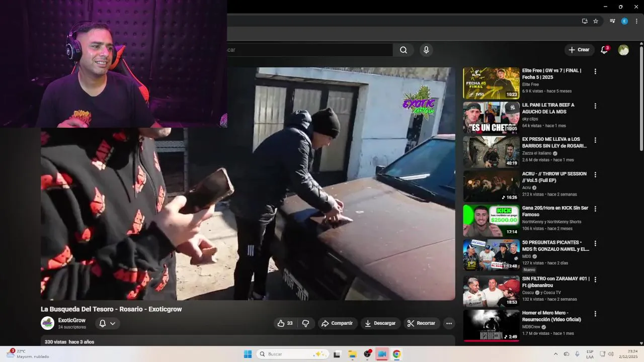Open the Chrome profile E icon
This screenshot has height=362, width=644.
(624, 21)
